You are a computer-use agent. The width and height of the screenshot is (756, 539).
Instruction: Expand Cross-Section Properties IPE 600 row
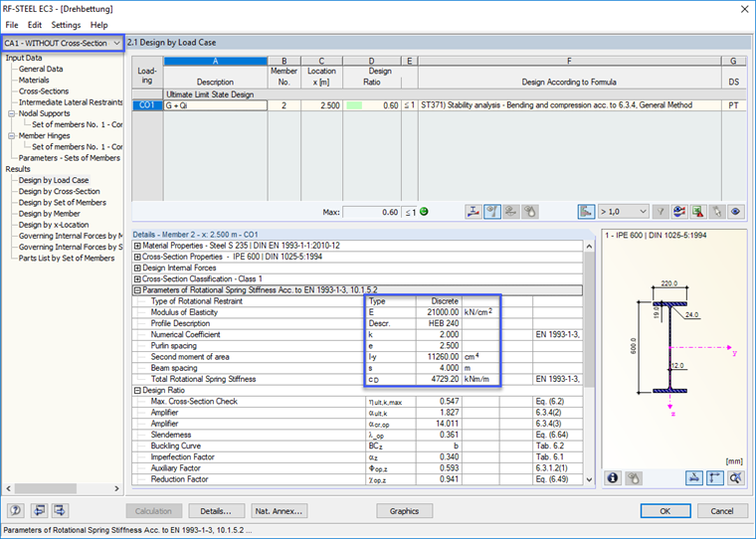click(137, 257)
